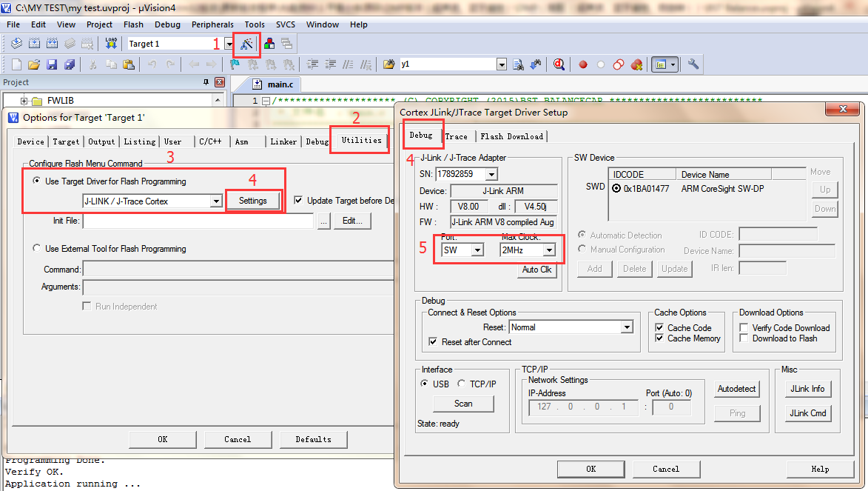
Task: Open Manage Project Items colored cubes icon
Action: click(x=269, y=43)
